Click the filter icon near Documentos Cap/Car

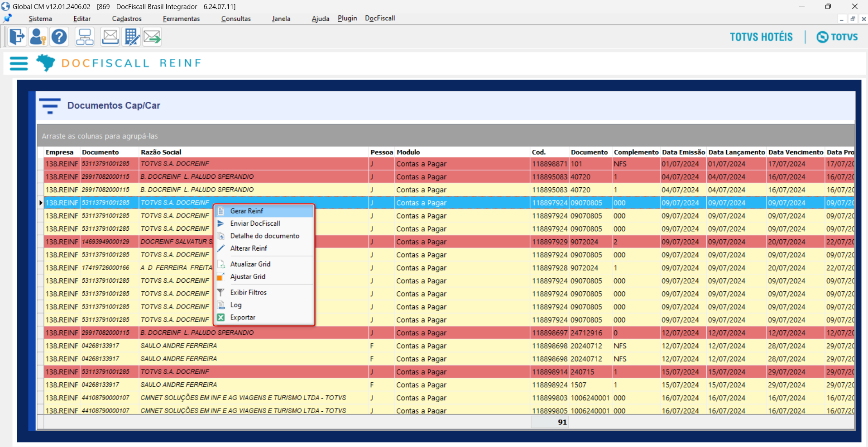pos(49,106)
